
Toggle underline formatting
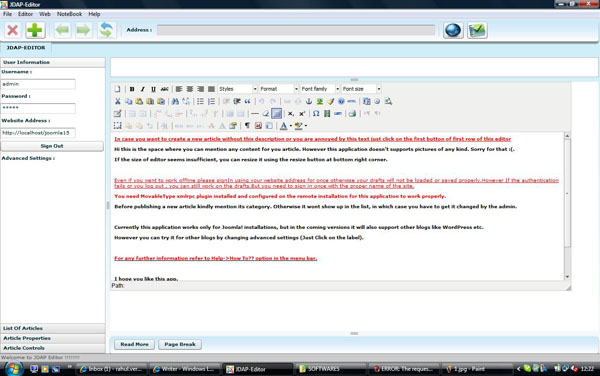point(153,89)
